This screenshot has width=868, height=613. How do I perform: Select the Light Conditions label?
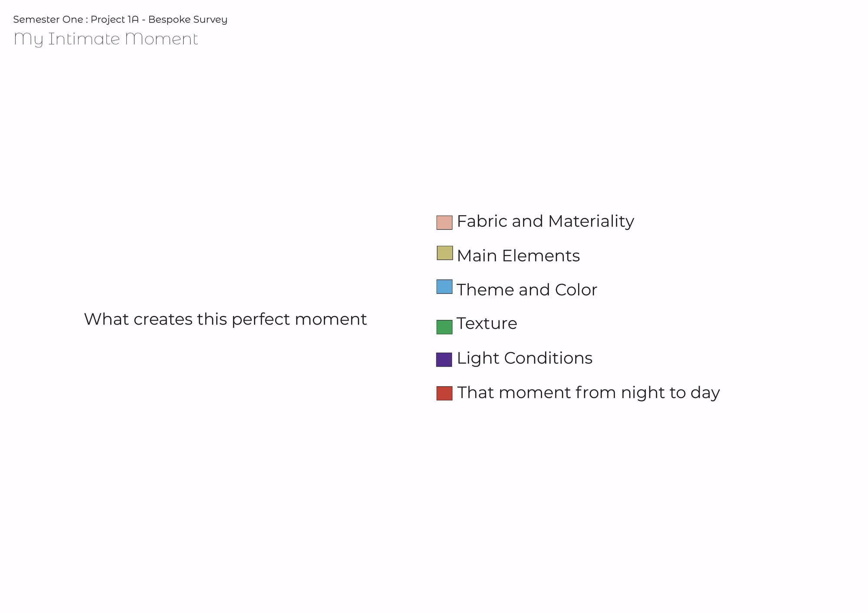pyautogui.click(x=525, y=358)
